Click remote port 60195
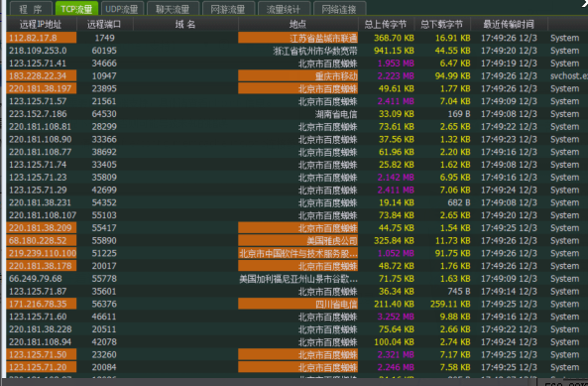The width and height of the screenshot is (588, 386). [x=104, y=51]
